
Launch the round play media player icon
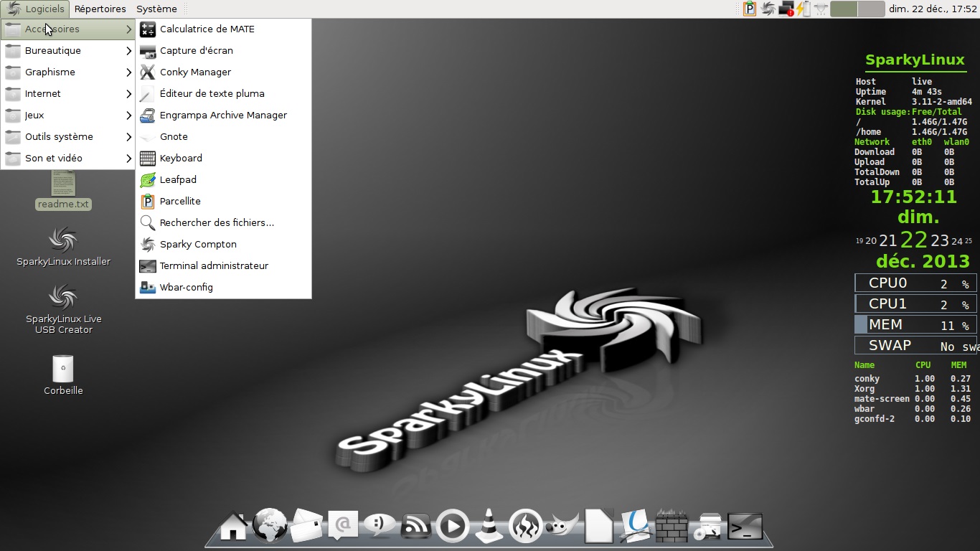pyautogui.click(x=453, y=527)
